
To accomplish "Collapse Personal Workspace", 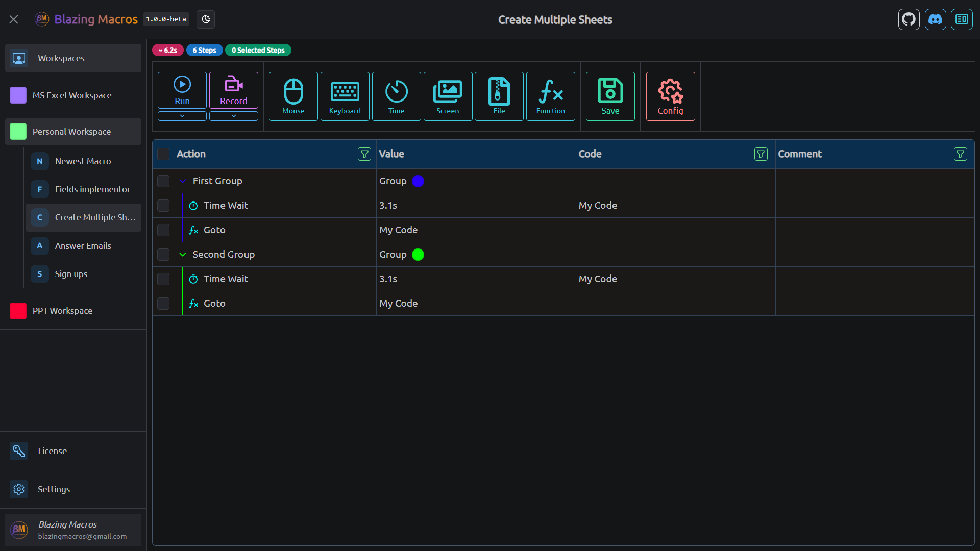I will [73, 132].
